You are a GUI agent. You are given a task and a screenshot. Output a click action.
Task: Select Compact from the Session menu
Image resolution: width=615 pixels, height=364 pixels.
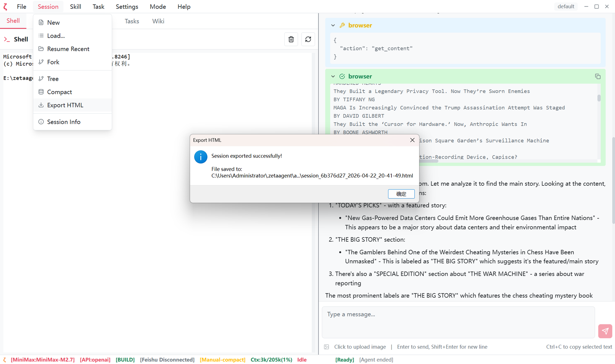point(60,92)
